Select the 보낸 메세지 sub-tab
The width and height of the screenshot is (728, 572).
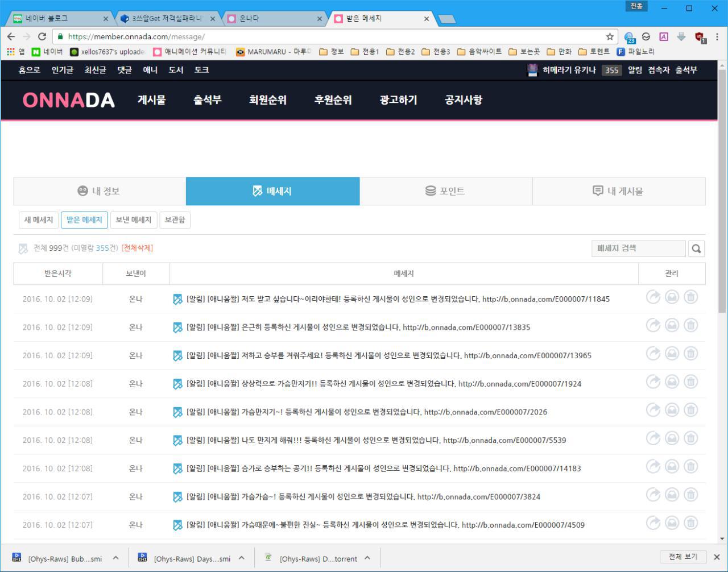coord(133,220)
